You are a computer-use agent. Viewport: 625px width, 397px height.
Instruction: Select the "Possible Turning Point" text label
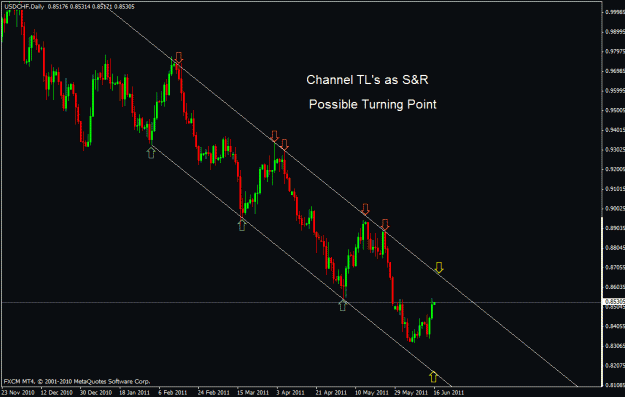pyautogui.click(x=373, y=104)
